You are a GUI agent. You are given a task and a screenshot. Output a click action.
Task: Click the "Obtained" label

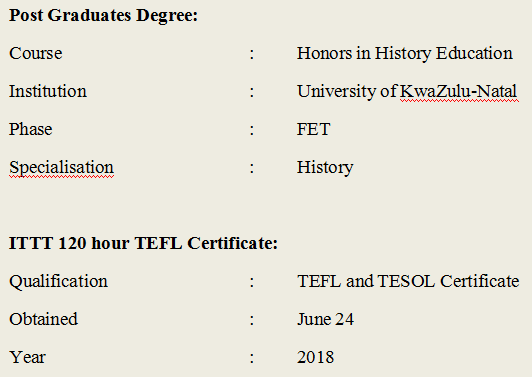coord(43,319)
